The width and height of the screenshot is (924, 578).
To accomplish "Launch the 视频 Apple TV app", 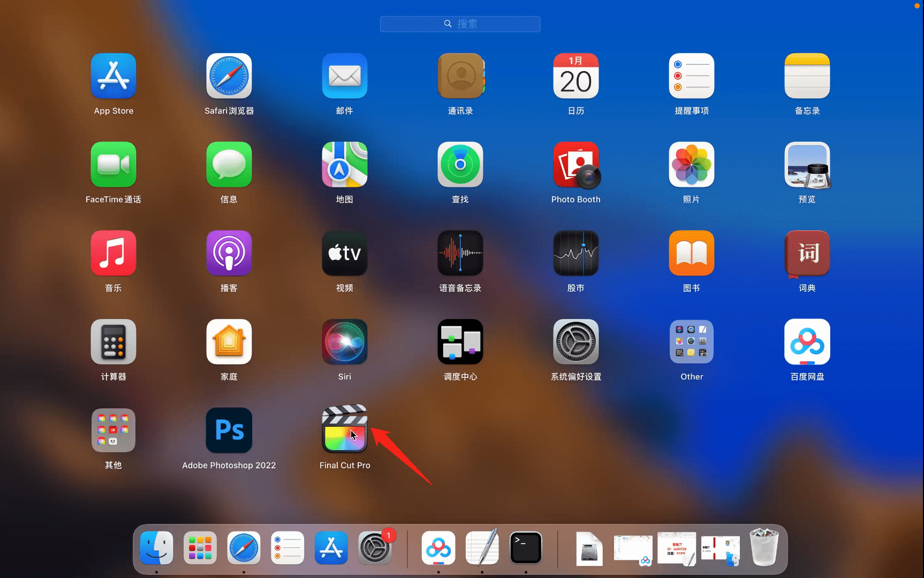I will [x=345, y=253].
